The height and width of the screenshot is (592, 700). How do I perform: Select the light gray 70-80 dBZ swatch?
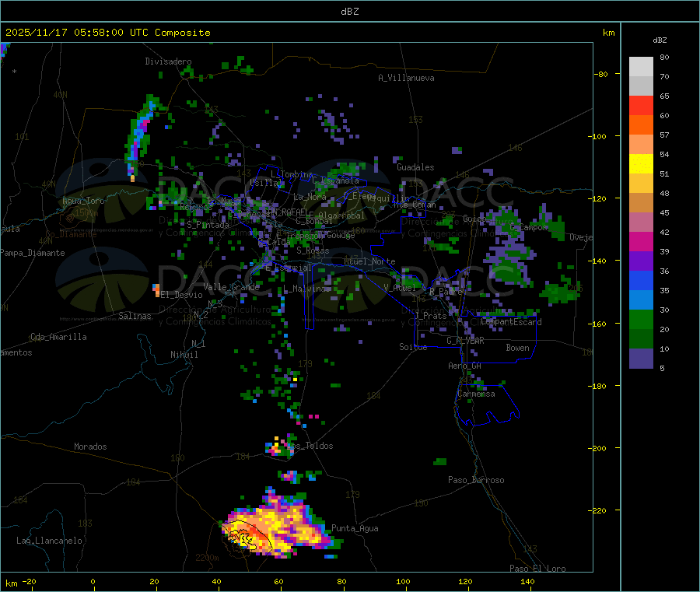[641, 67]
